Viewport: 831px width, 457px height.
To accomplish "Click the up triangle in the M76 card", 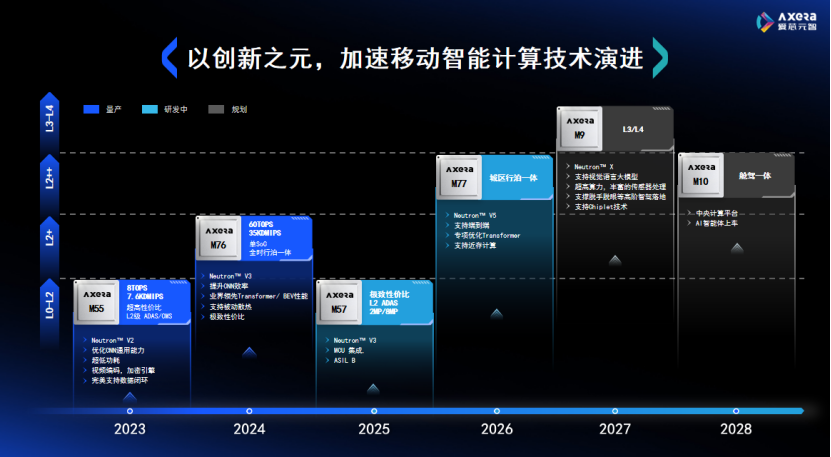I will pyautogui.click(x=249, y=351).
